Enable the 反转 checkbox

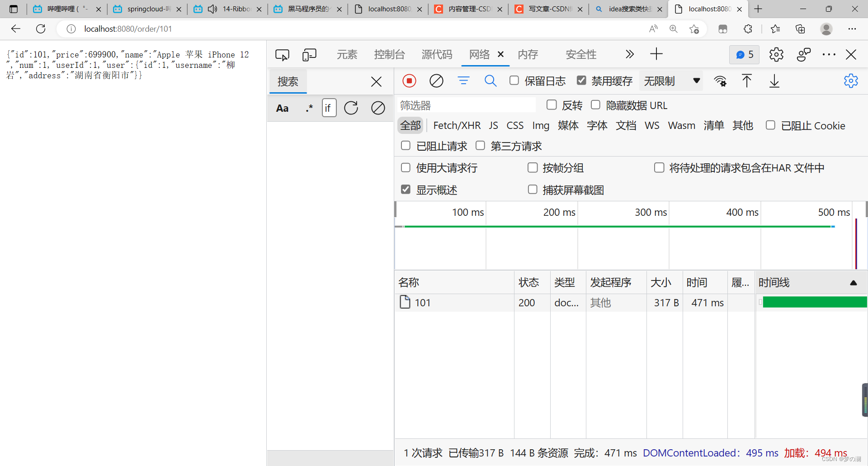pos(552,105)
